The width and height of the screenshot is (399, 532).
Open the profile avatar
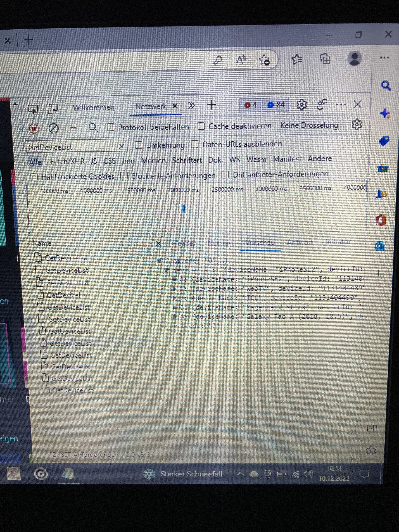point(355,58)
